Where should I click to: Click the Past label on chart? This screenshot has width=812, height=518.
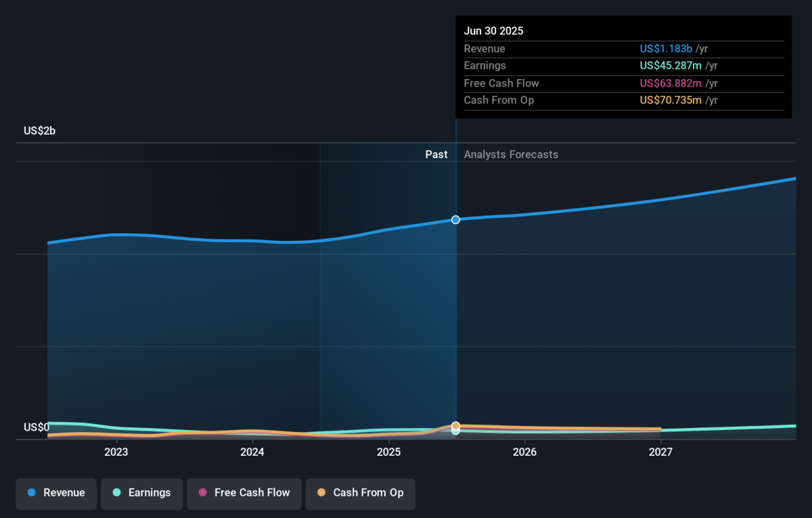tap(436, 155)
